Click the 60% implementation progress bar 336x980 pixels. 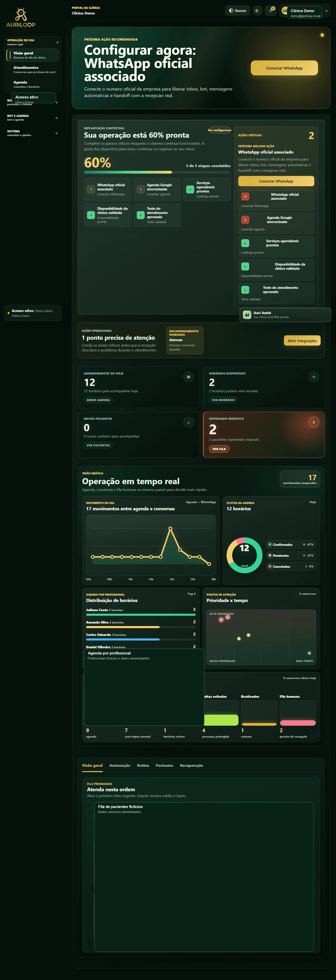[157, 172]
